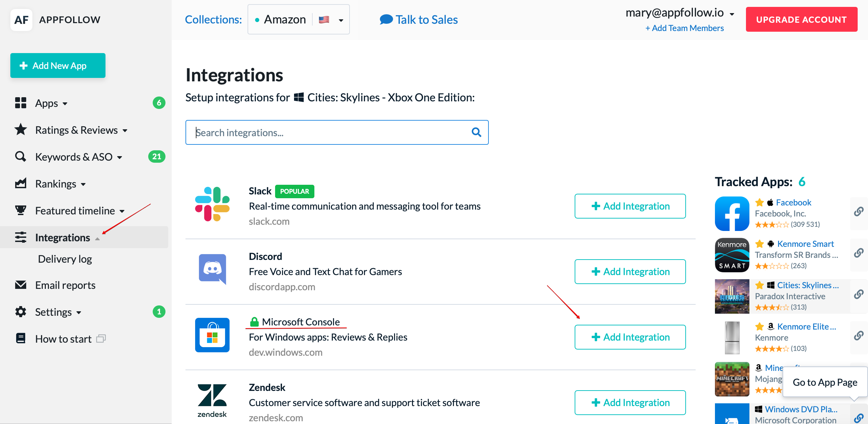Add the Microsoft Console integration
868x424 pixels.
(630, 337)
